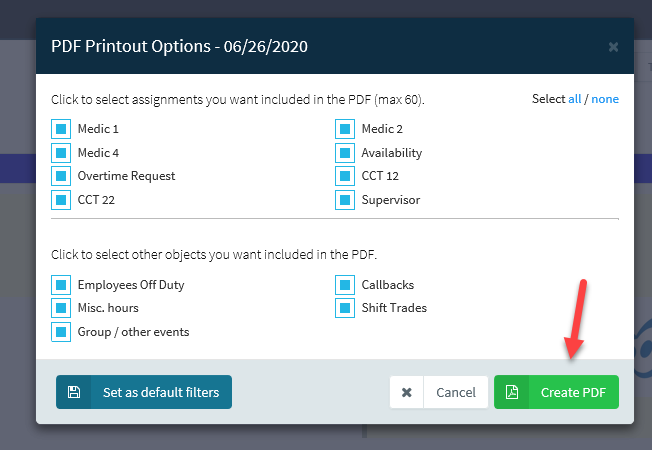Screen dimensions: 652x450
Task: Click the PDF file icon on Create button
Action: click(511, 392)
